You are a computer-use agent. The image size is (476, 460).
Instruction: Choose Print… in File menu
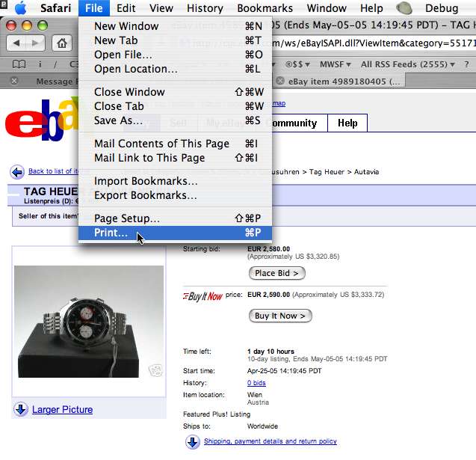click(175, 233)
